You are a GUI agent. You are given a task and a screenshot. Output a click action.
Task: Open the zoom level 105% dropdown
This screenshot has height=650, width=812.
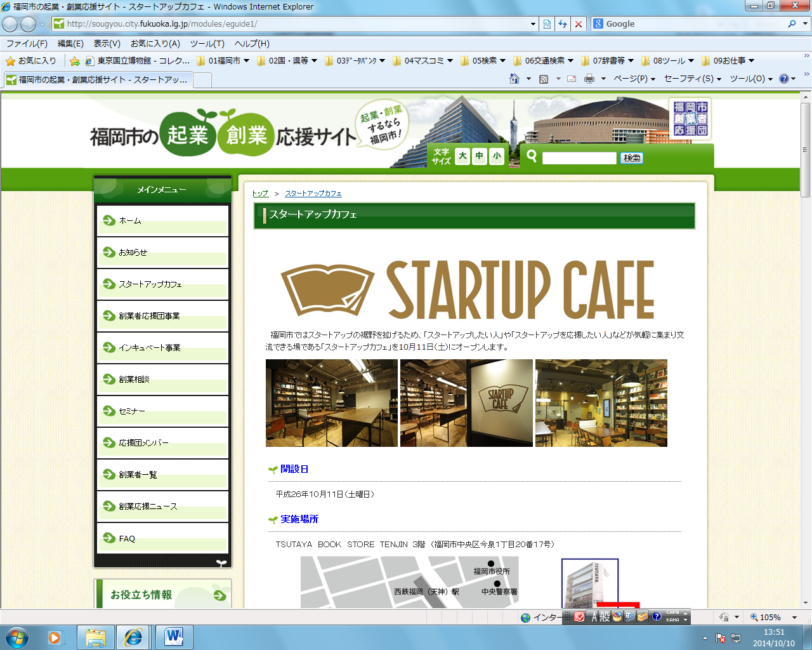pos(794,617)
